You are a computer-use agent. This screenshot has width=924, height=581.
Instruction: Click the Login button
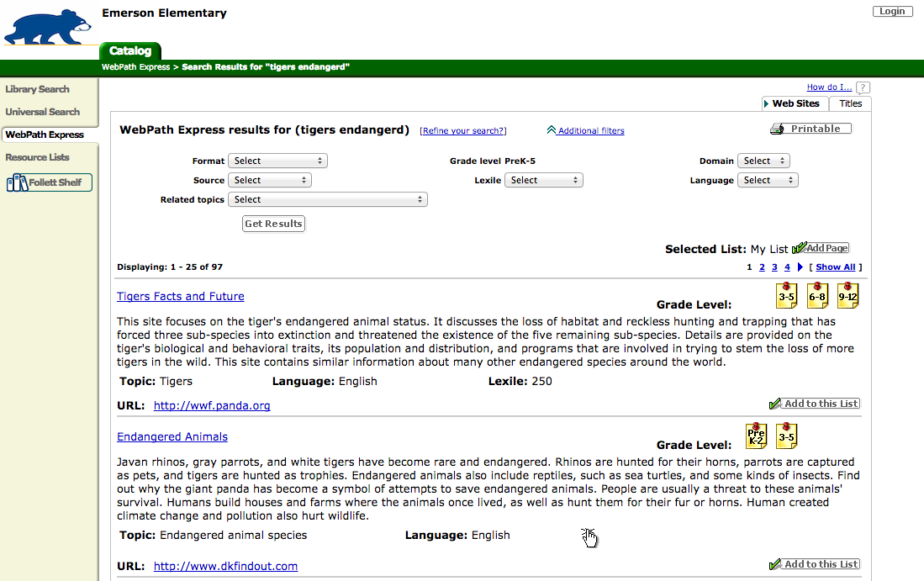(892, 11)
